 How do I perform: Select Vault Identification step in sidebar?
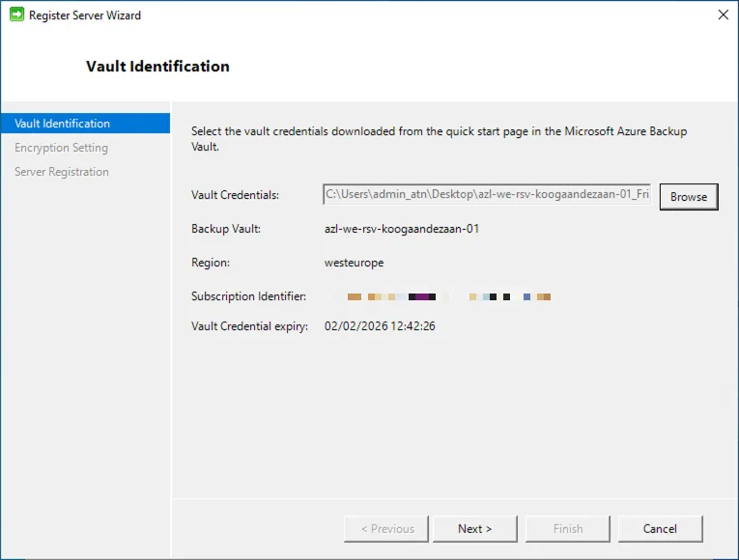(63, 124)
